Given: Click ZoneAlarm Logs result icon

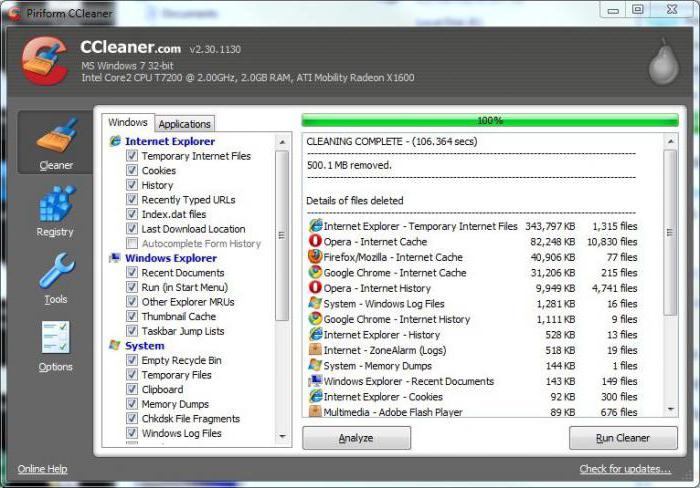Looking at the screenshot, I should click(x=315, y=350).
